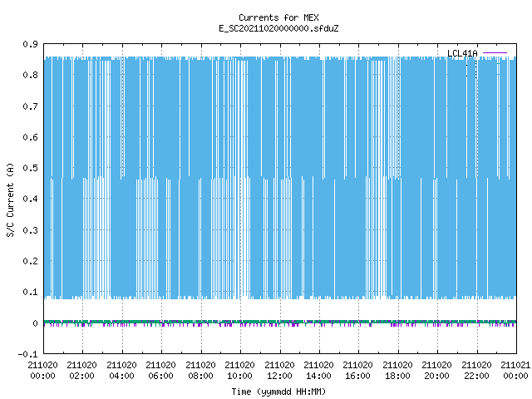Click the 06:00 time tick label

pos(160,371)
